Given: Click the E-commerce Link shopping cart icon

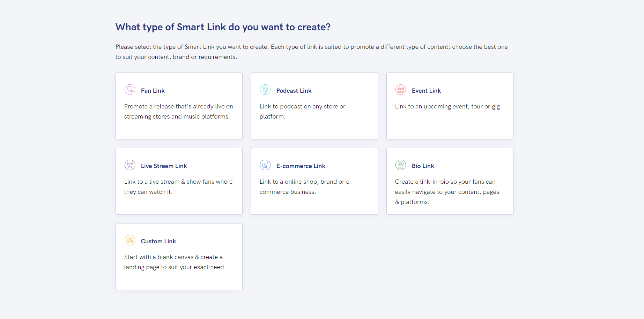Looking at the screenshot, I should point(265,165).
